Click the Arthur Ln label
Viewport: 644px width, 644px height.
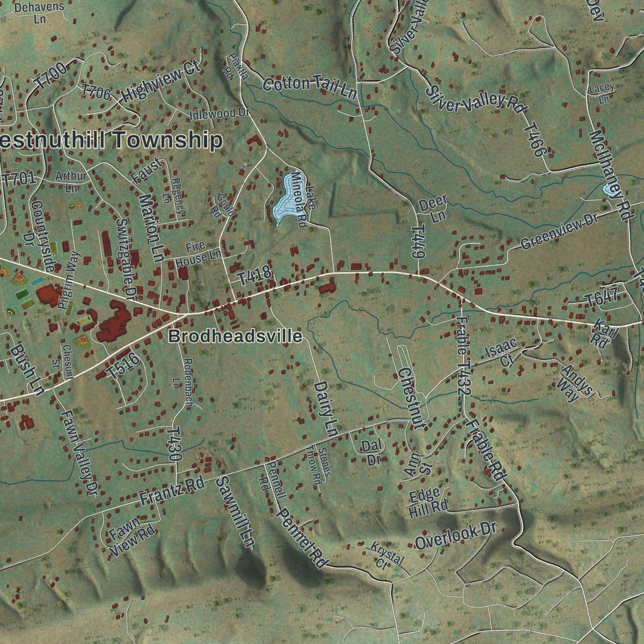pos(71,182)
